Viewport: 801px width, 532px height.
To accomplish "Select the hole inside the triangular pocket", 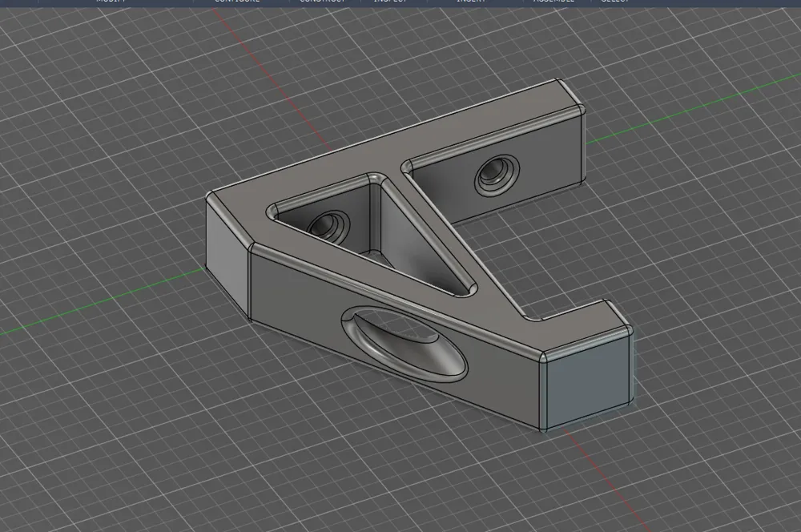I will tap(328, 225).
